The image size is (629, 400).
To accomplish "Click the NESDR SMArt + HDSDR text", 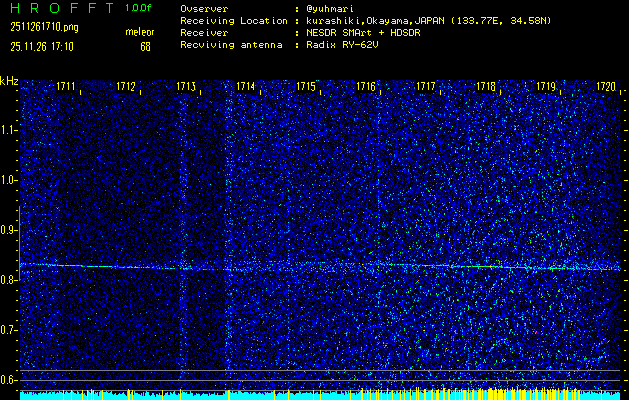I will point(363,33).
